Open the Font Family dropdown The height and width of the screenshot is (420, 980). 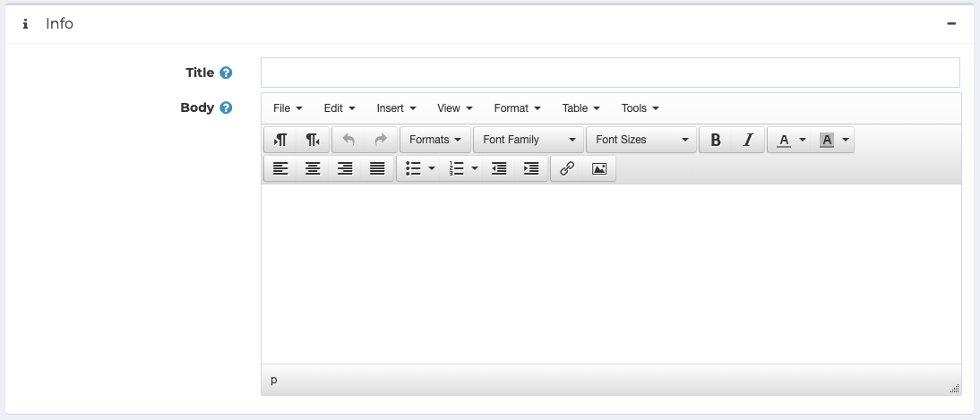[529, 140]
